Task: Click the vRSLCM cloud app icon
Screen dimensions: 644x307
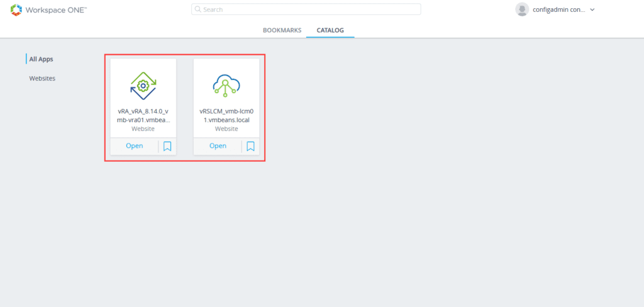Action: [226, 86]
